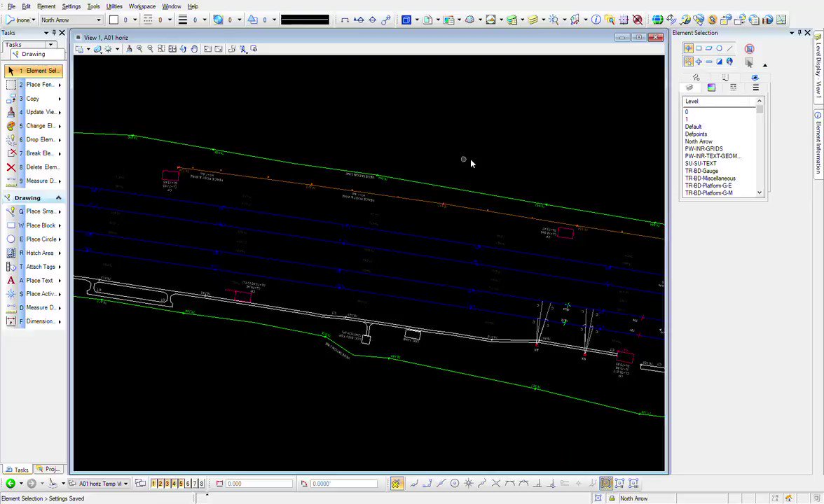Viewport: 824px width, 504px height.
Task: Activate the Place SmartLine tool
Action: 33,211
